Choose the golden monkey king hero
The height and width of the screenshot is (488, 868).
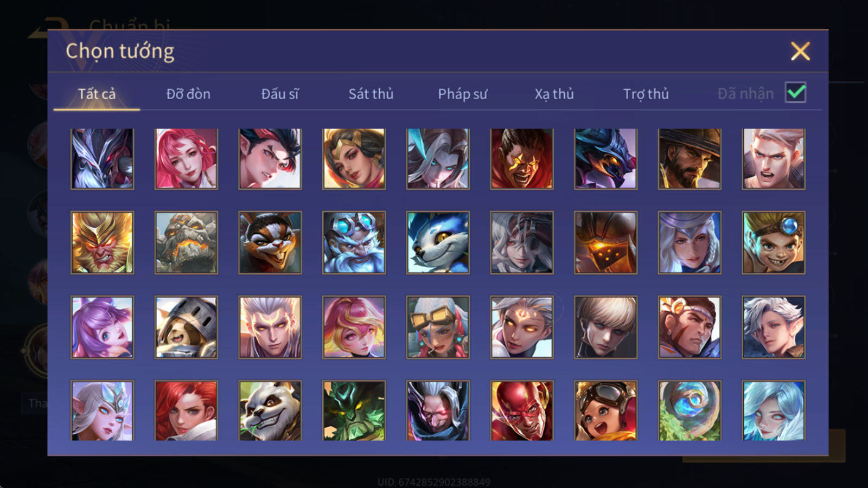[x=102, y=242]
